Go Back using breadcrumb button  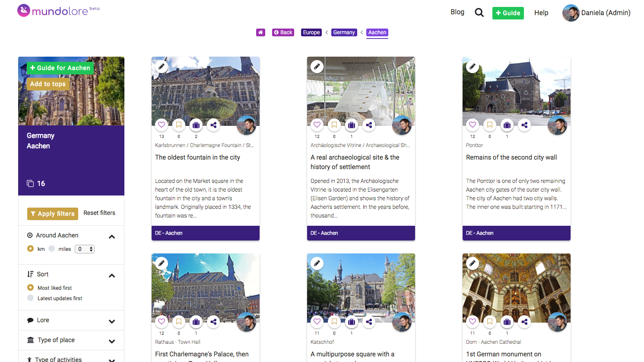(283, 32)
